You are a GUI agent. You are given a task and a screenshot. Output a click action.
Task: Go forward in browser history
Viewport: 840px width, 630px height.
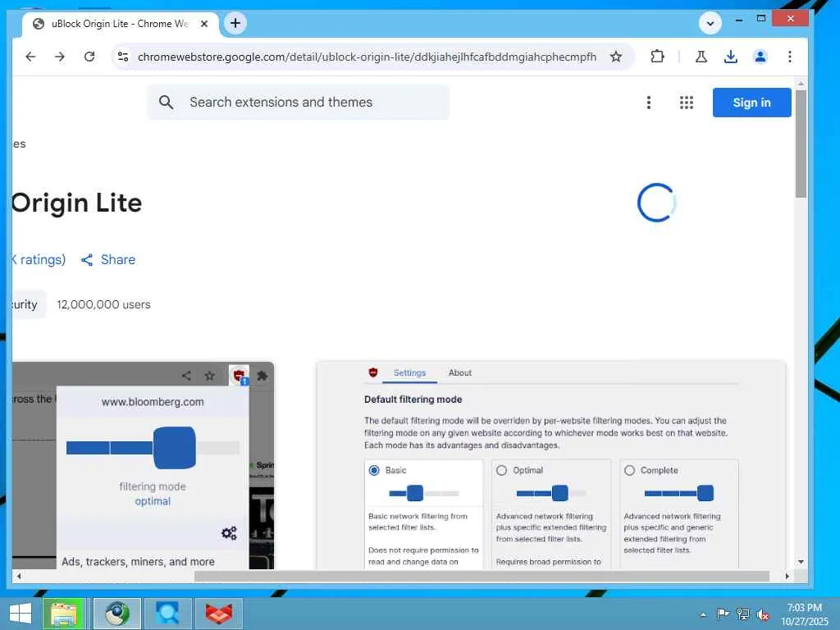[x=60, y=57]
